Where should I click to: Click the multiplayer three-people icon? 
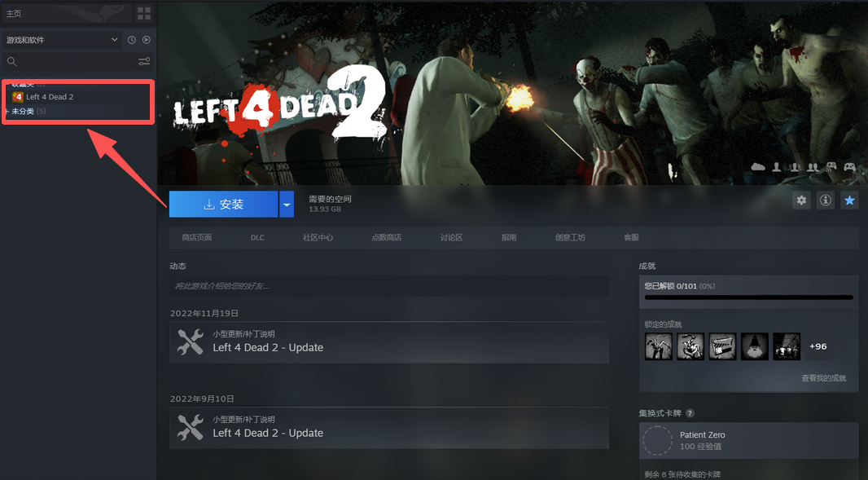point(795,166)
